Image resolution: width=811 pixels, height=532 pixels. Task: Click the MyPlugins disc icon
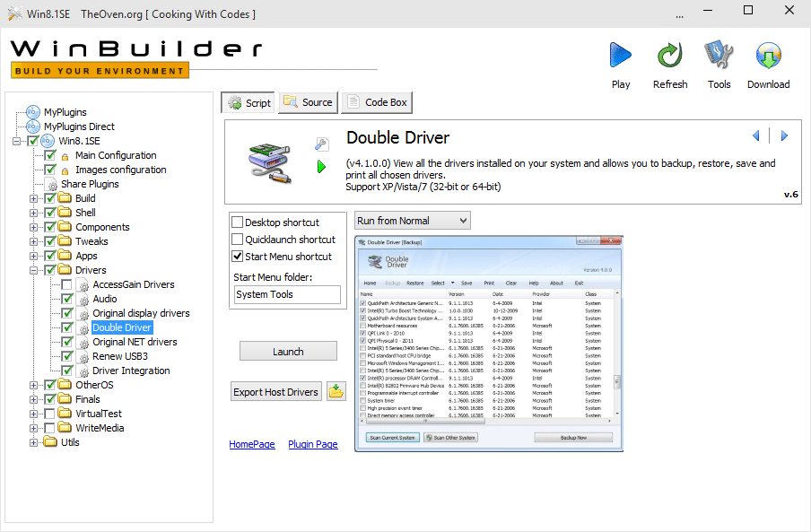click(32, 111)
